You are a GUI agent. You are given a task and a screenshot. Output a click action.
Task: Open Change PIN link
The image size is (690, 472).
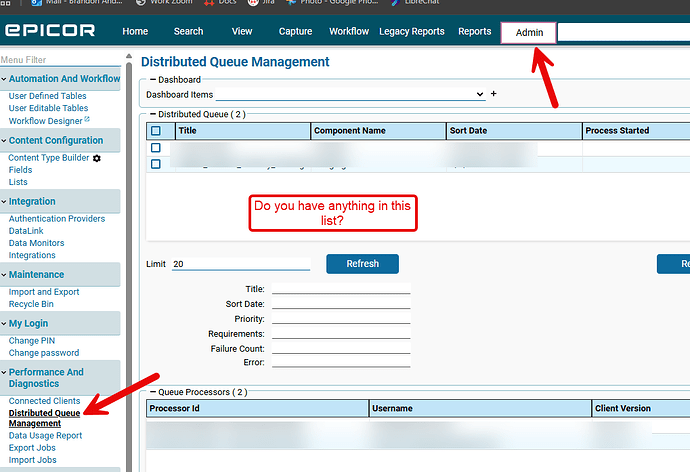(x=32, y=341)
